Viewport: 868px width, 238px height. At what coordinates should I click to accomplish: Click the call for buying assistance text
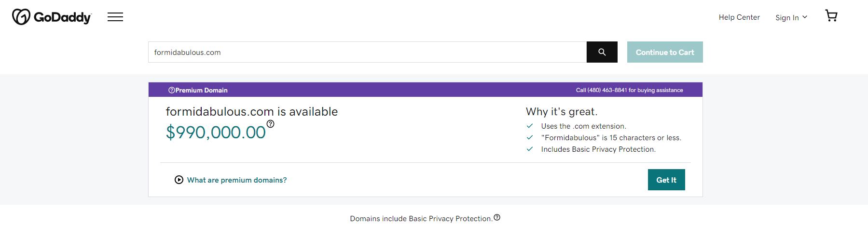coord(629,90)
